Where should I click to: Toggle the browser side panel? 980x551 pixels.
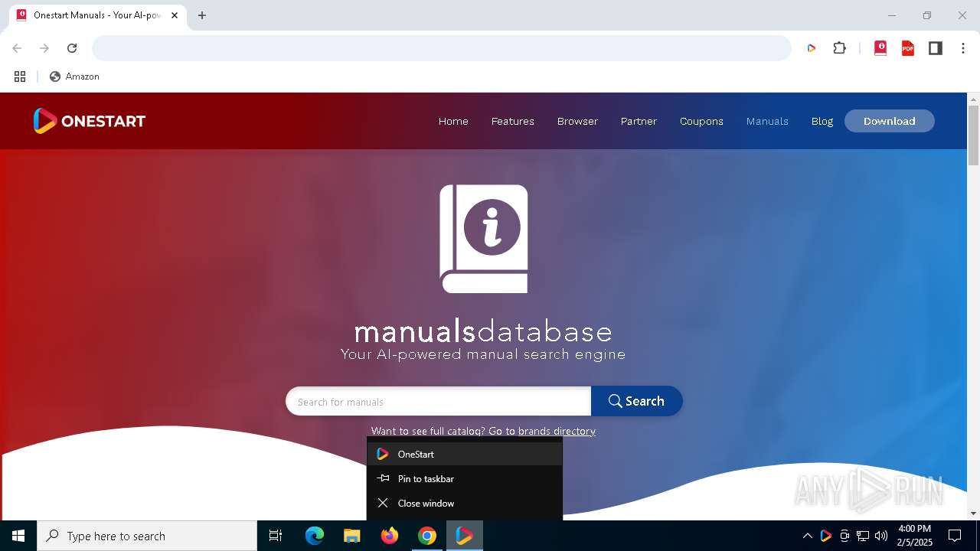[x=936, y=48]
